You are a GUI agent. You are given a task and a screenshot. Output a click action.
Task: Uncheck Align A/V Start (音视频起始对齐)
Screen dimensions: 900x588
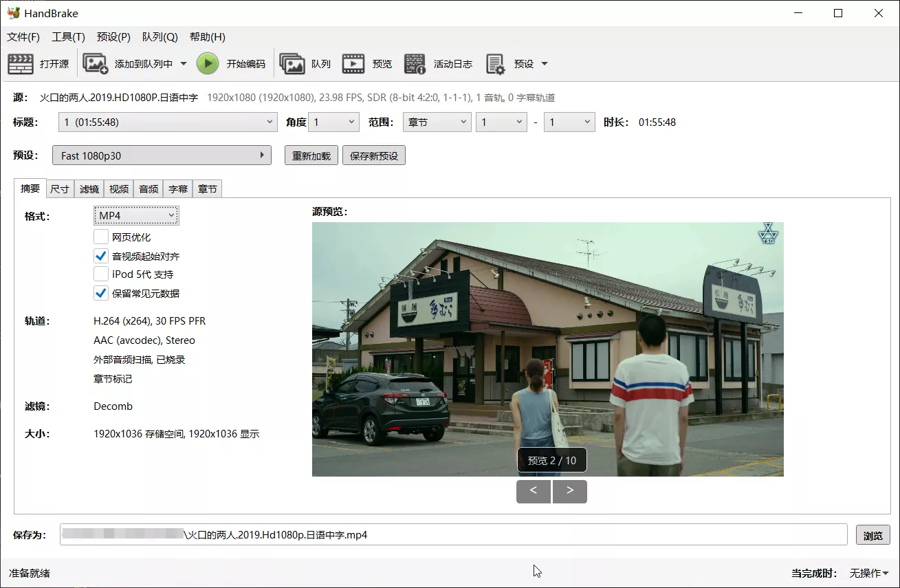pos(101,256)
